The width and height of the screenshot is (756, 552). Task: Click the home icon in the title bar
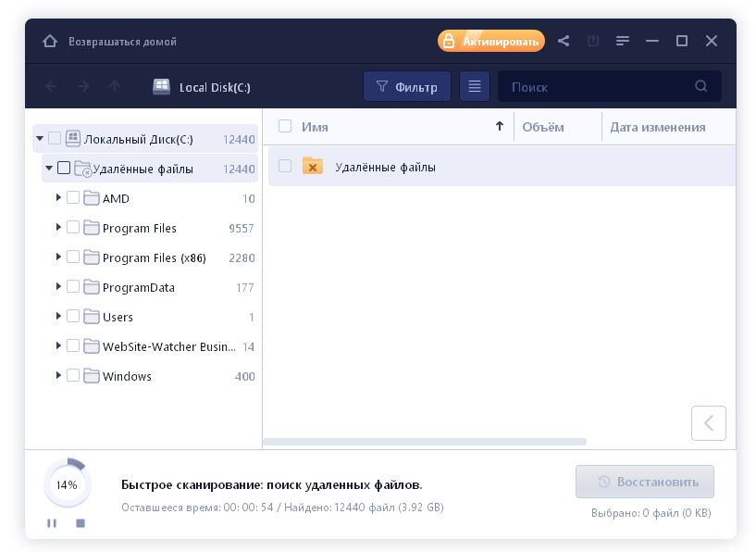point(50,42)
